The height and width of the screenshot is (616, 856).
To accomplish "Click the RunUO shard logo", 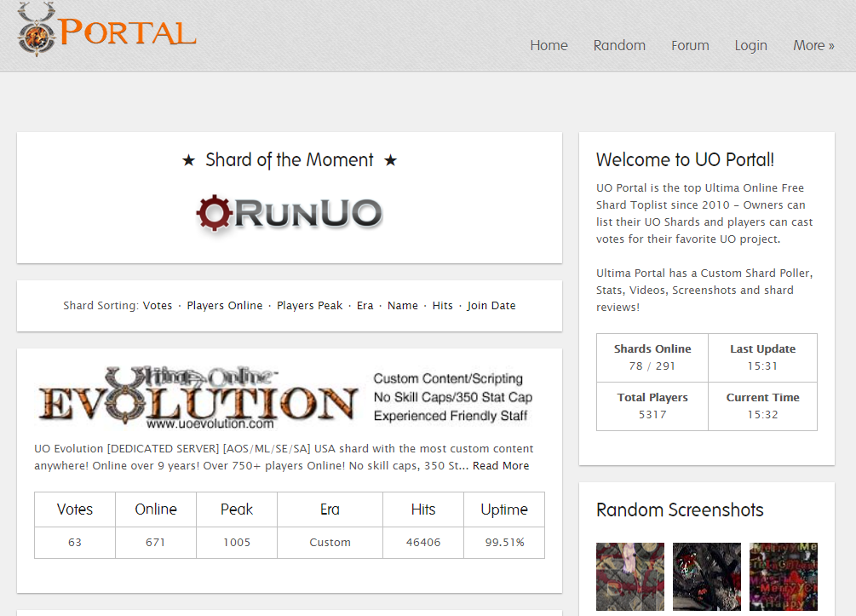I will [x=290, y=213].
